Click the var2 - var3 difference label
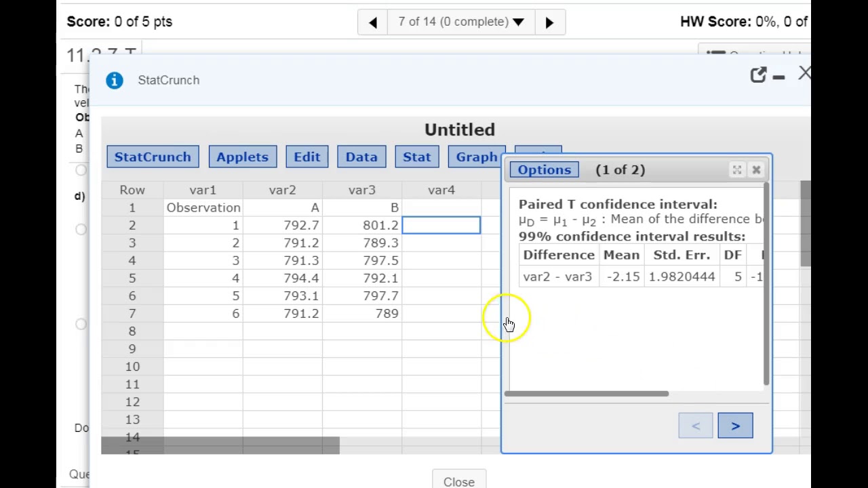This screenshot has width=868, height=488. tap(557, 277)
